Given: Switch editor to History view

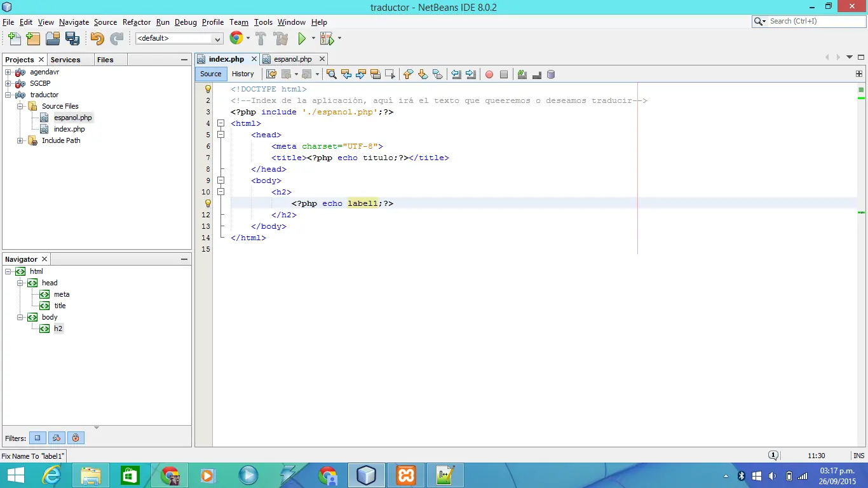Looking at the screenshot, I should click(x=243, y=74).
